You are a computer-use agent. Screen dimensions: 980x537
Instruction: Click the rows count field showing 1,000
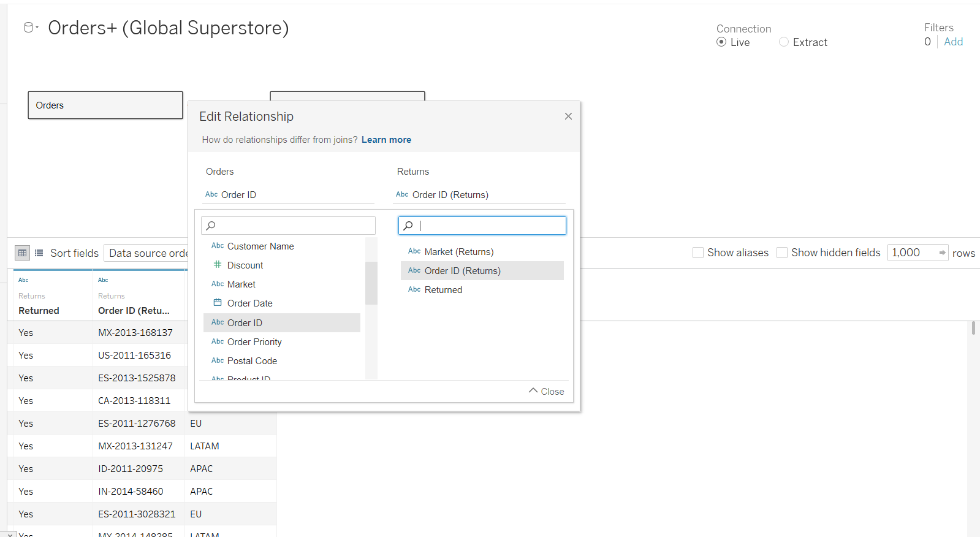[911, 253]
